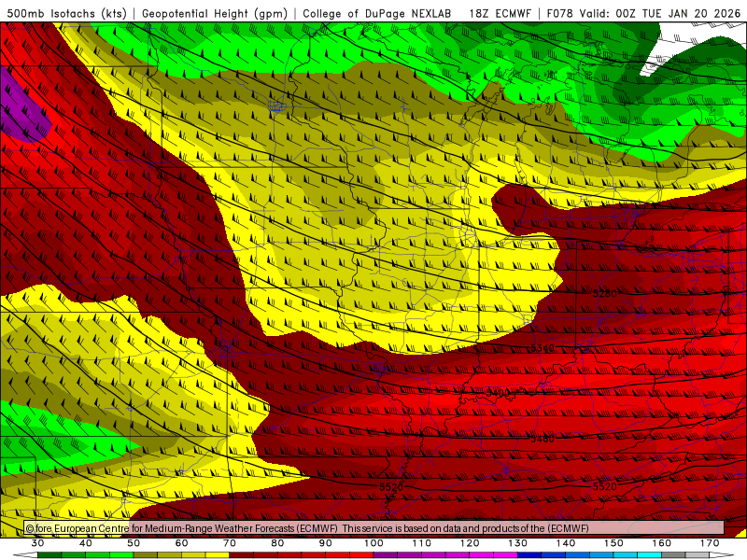Click the "F078 Valid: 00Z TUE JAN 20 2026" text
This screenshot has height=560, width=747.
[x=643, y=14]
